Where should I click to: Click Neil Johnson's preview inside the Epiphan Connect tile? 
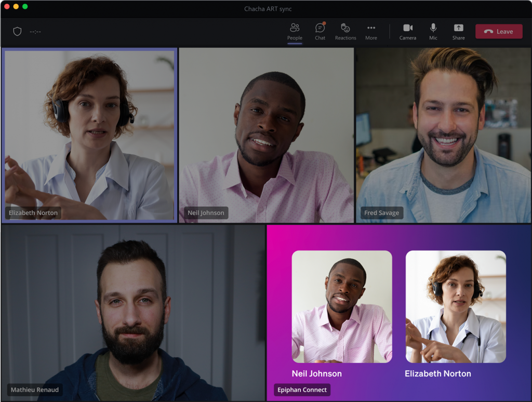point(341,306)
